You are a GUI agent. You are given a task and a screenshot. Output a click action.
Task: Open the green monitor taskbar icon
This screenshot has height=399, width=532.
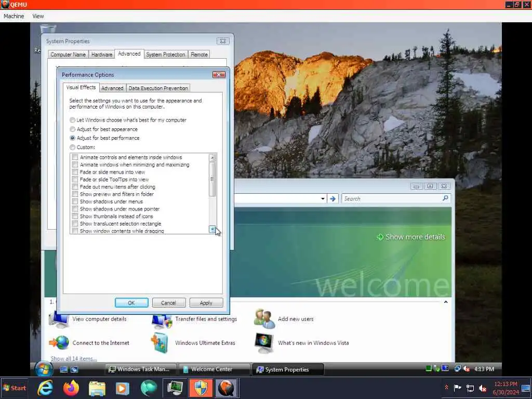pos(175,388)
